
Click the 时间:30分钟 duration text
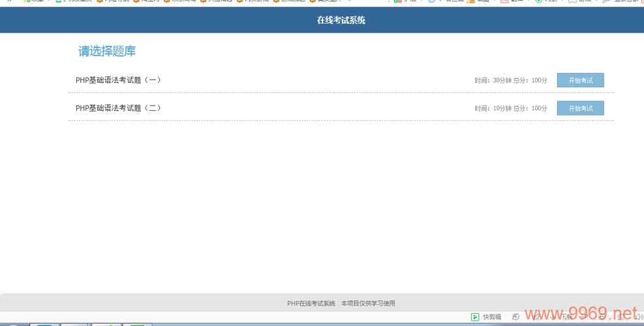(493, 80)
